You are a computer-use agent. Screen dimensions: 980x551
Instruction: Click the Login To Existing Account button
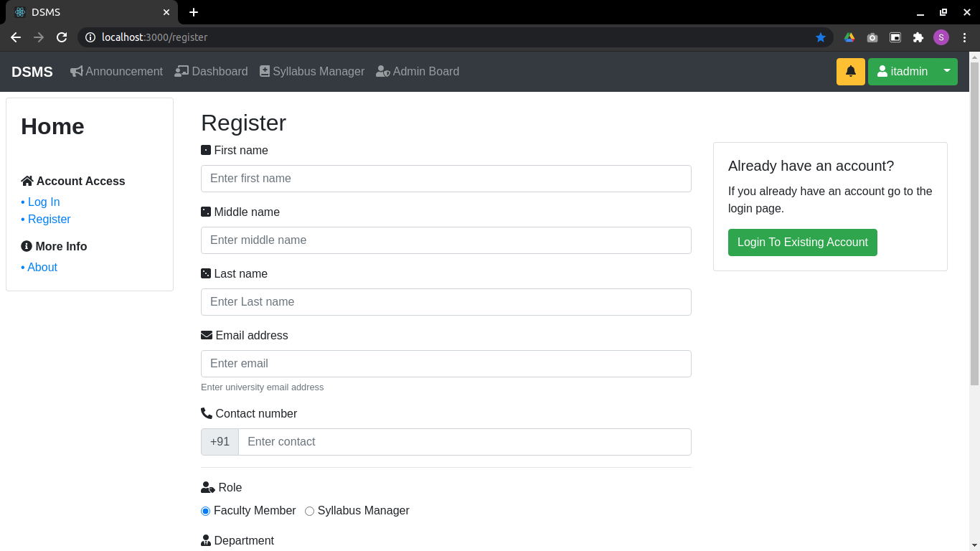802,242
